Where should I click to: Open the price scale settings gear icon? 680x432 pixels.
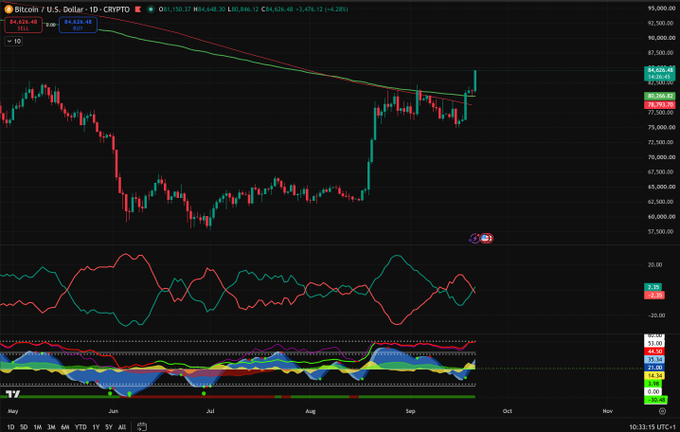pyautogui.click(x=662, y=411)
